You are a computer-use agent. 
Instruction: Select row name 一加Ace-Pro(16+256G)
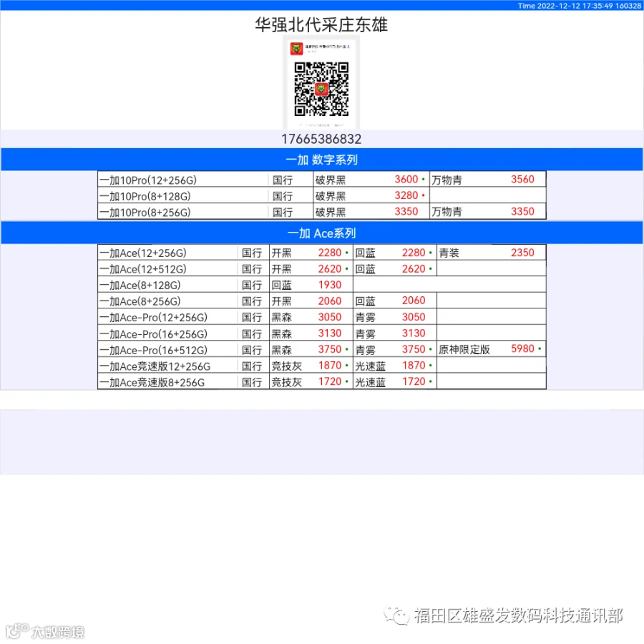(154, 334)
